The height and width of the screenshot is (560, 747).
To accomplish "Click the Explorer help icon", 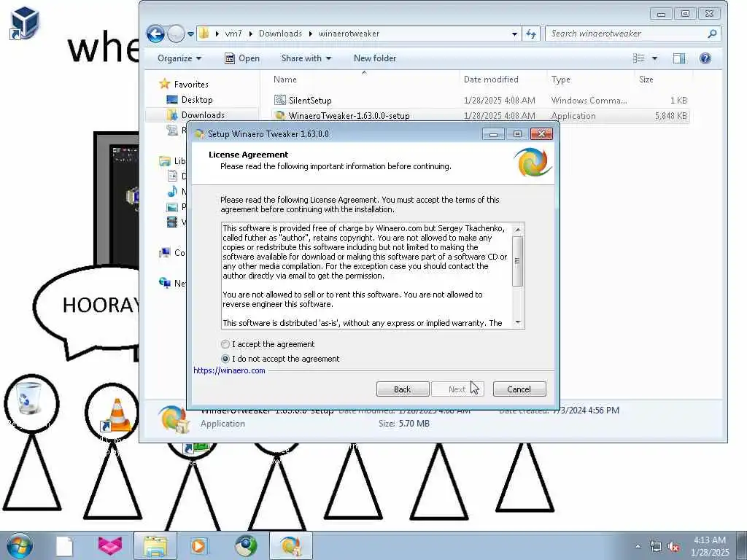I will (705, 58).
